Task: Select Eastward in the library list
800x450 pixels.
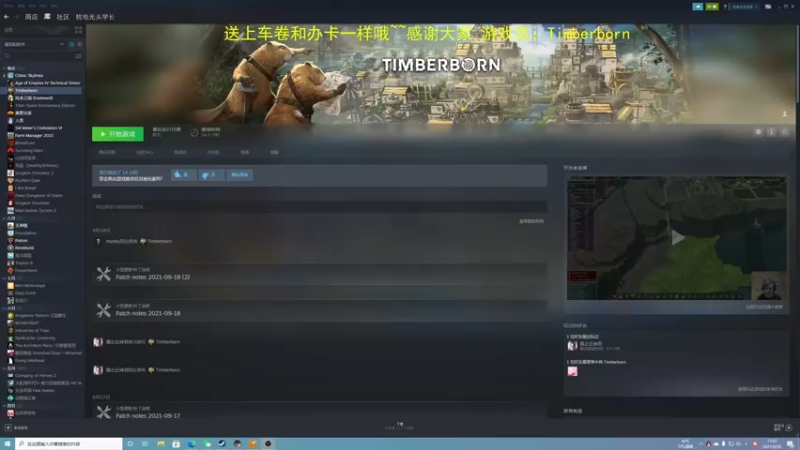Action: click(34, 98)
